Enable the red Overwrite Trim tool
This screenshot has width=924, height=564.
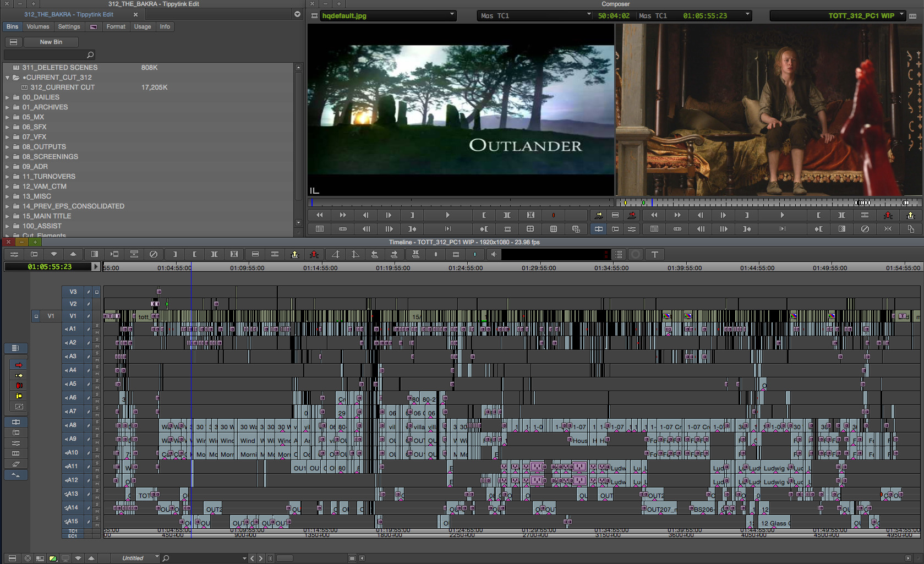click(x=19, y=386)
